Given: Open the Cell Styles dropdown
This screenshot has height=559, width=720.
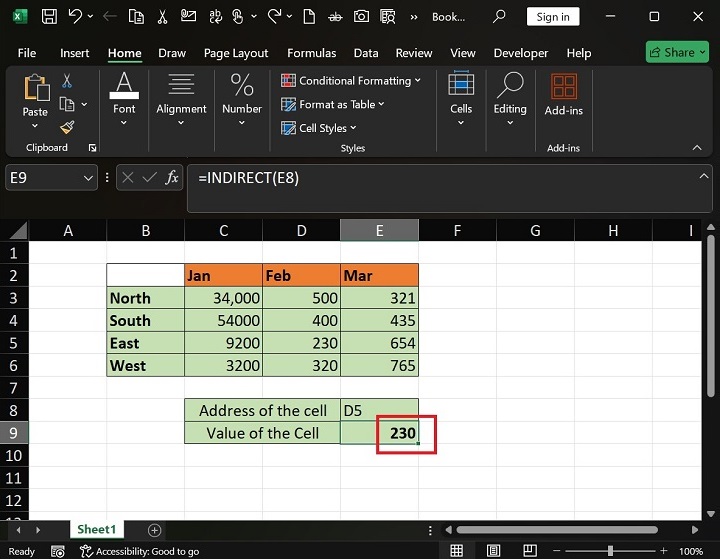Looking at the screenshot, I should point(319,128).
